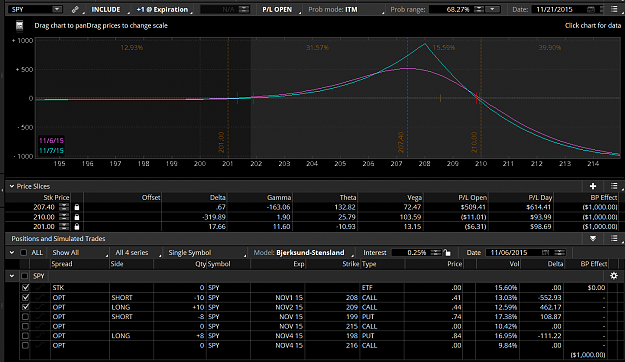Toggle lock on the 201.00 price slice

pos(77,226)
